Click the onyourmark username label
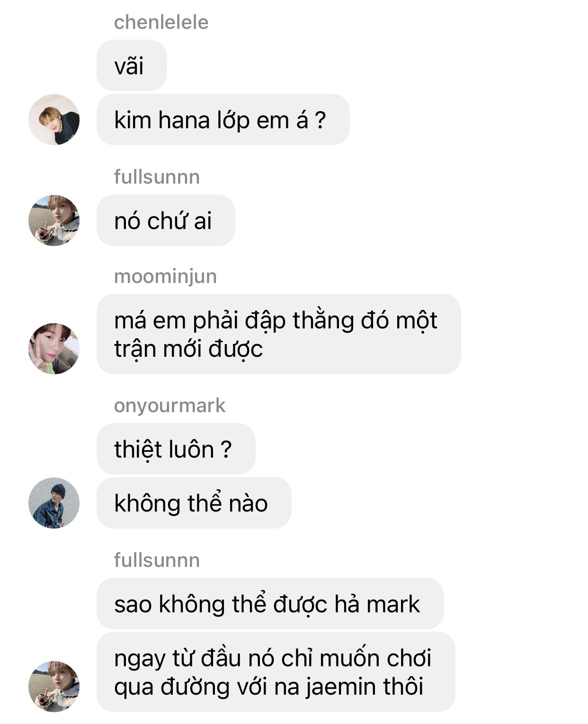 [x=169, y=406]
